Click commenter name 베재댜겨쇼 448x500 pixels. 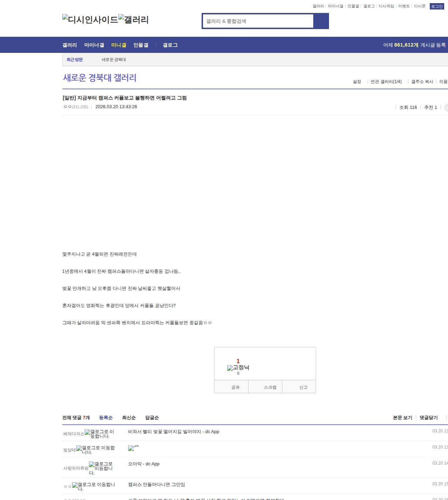pyautogui.click(x=74, y=434)
